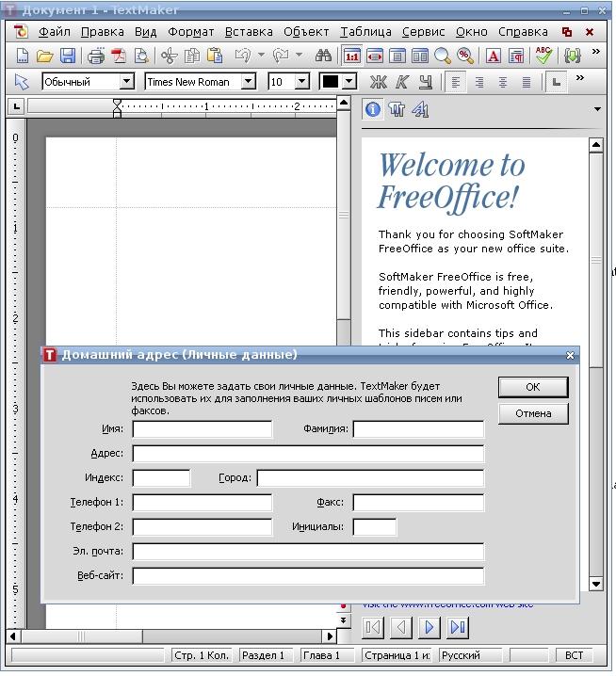Image resolution: width=616 pixels, height=676 pixels.
Task: Open paragraph style dropdown Обычный
Action: [x=126, y=82]
